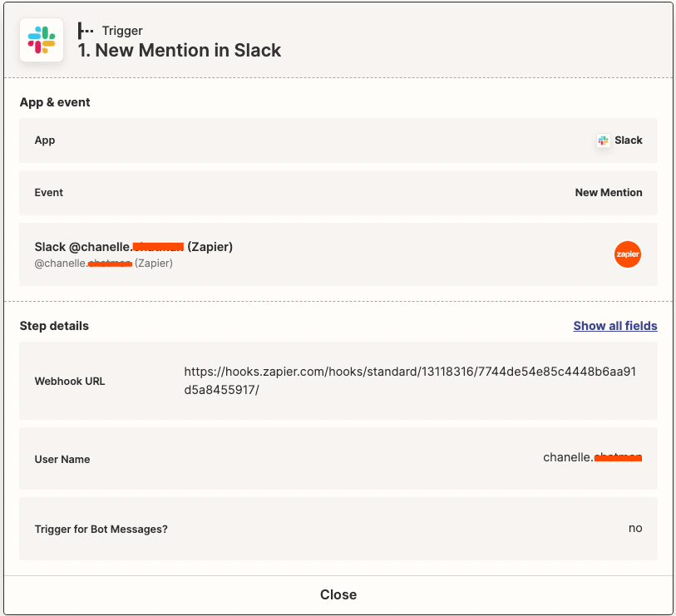Image resolution: width=676 pixels, height=616 pixels.
Task: Click the chanelle user name value
Action: [592, 457]
